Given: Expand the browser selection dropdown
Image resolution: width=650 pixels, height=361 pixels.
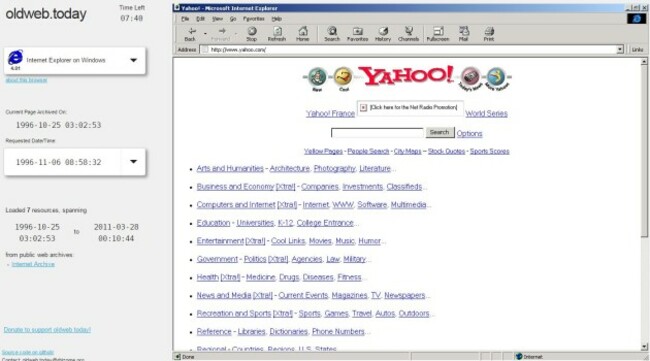Looking at the screenshot, I should coord(133,60).
